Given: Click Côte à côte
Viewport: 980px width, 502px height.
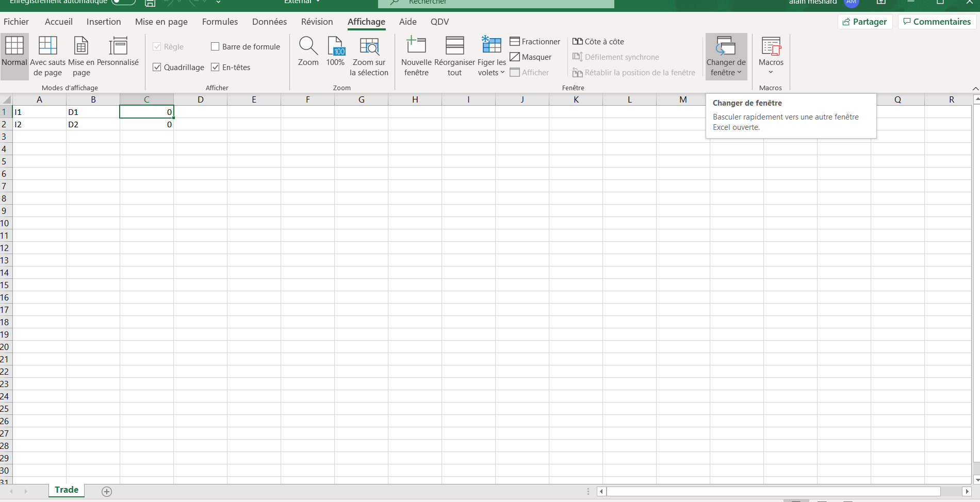Looking at the screenshot, I should coord(598,42).
